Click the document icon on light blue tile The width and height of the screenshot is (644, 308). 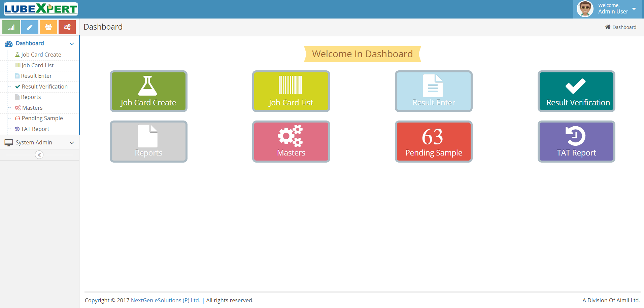coord(433,86)
